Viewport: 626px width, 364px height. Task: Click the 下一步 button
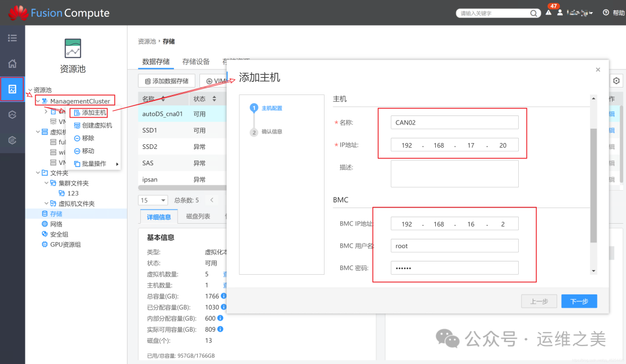tap(579, 301)
